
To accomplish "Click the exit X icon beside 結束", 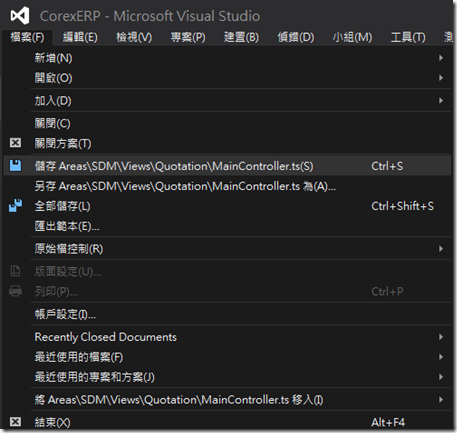I will pyautogui.click(x=15, y=422).
